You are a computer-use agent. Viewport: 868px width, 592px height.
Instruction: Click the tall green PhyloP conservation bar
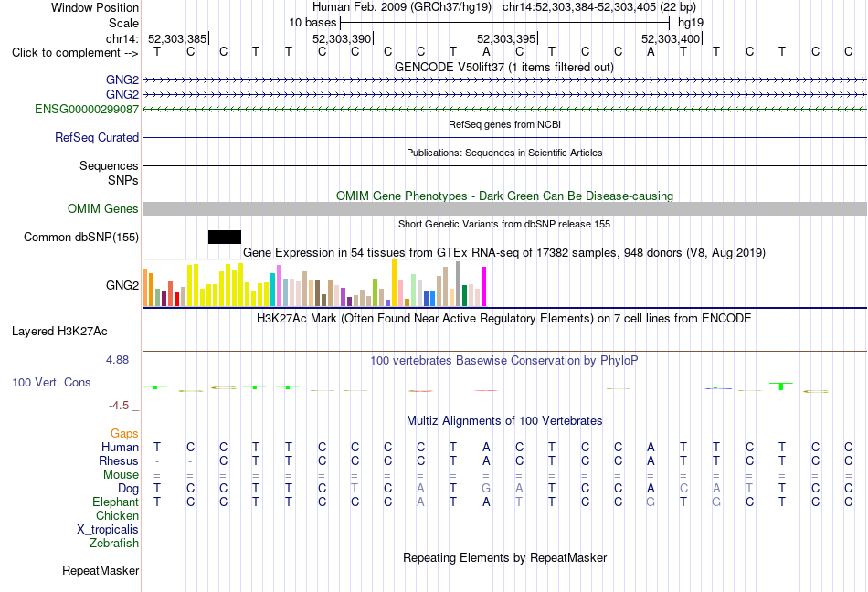pos(781,386)
